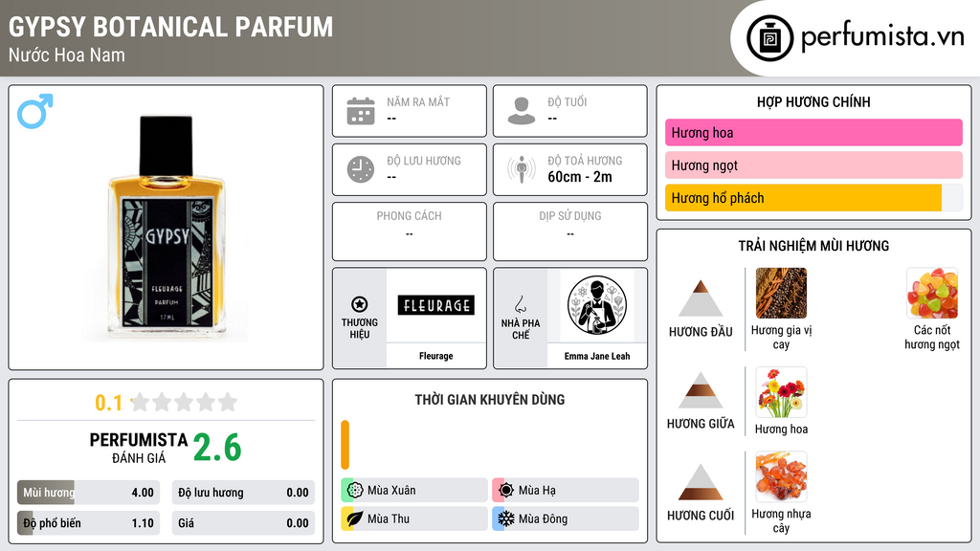
Task: Click the Phong cách card
Action: pyautogui.click(x=410, y=231)
